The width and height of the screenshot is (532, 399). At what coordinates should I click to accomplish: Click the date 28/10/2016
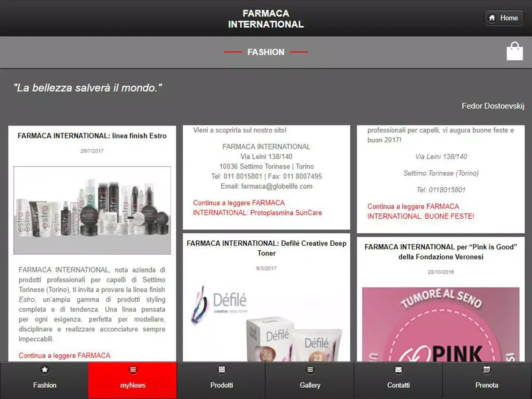(x=441, y=272)
